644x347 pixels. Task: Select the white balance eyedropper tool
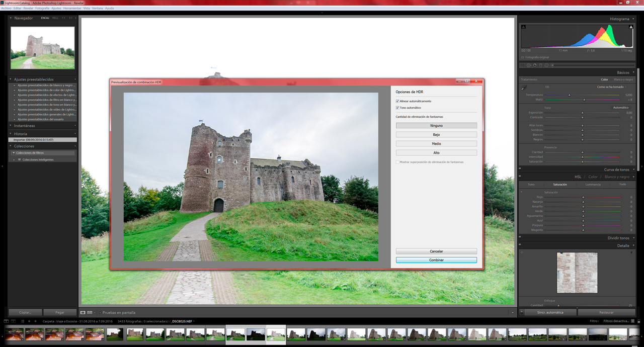[524, 88]
